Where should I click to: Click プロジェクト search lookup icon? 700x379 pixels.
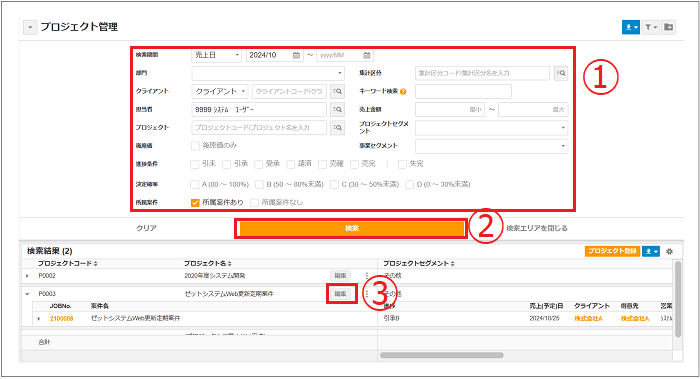(x=338, y=128)
